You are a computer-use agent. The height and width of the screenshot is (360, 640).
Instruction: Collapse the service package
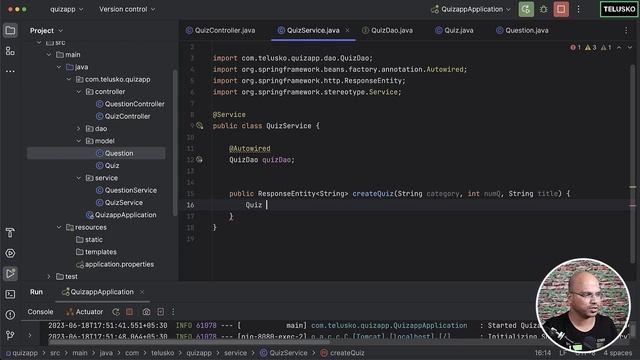coord(79,178)
